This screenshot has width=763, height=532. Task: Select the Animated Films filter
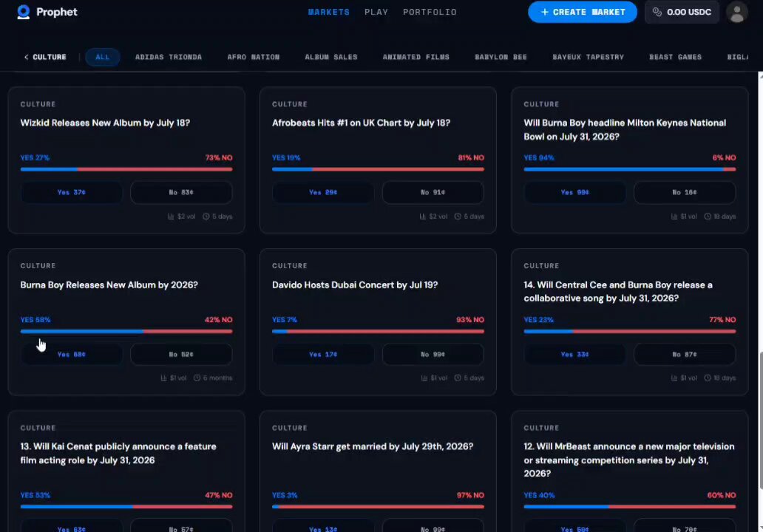(x=416, y=57)
